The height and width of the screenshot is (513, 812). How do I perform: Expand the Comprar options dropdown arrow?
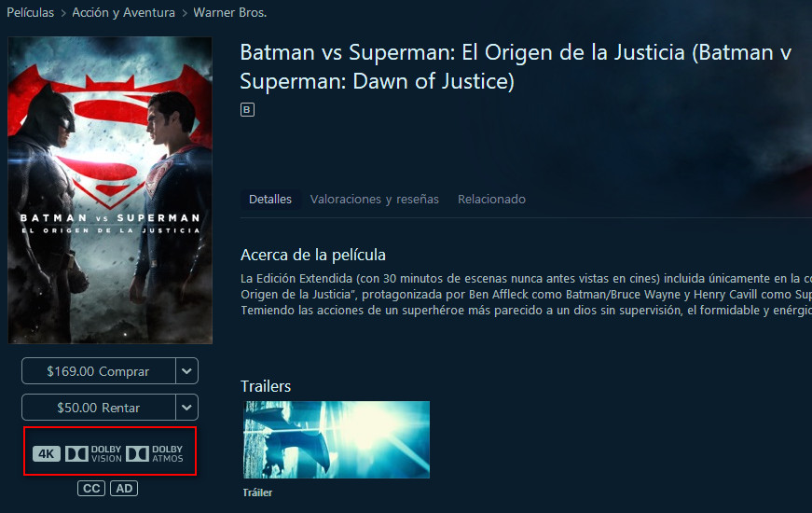pos(187,371)
